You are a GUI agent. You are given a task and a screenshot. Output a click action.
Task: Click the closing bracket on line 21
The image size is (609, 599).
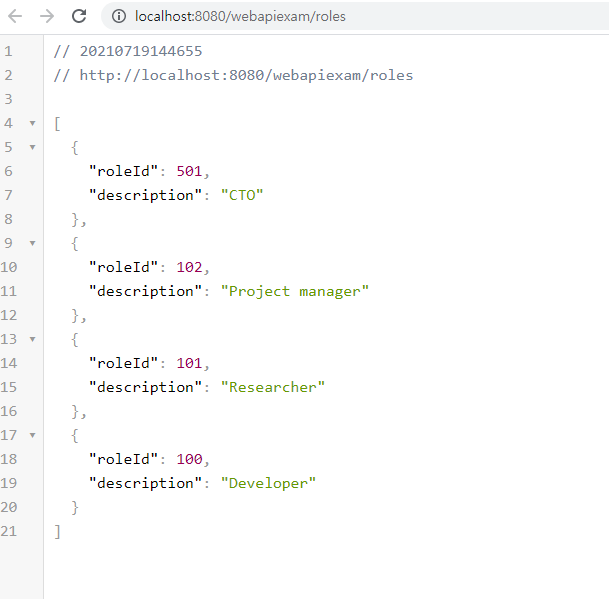click(x=57, y=531)
